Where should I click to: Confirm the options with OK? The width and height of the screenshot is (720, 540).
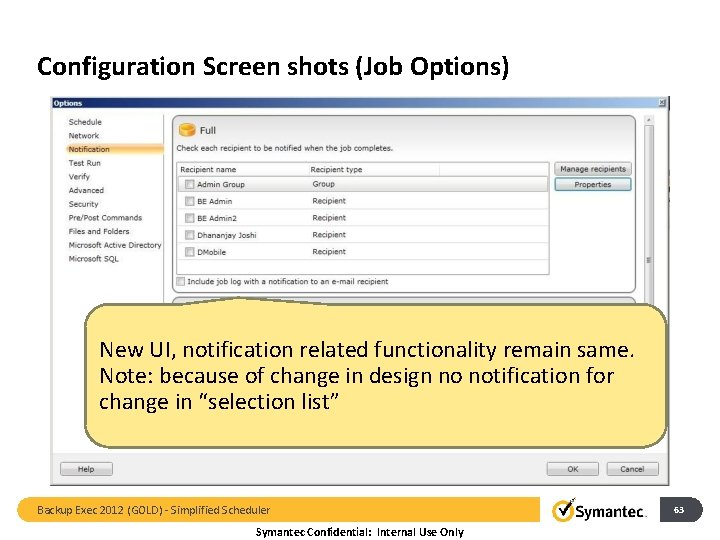click(573, 469)
